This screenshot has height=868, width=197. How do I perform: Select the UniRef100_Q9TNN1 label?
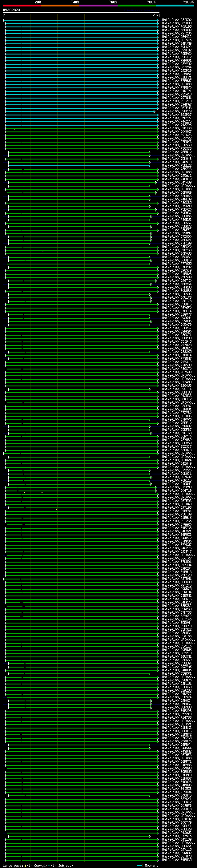[176, 98]
